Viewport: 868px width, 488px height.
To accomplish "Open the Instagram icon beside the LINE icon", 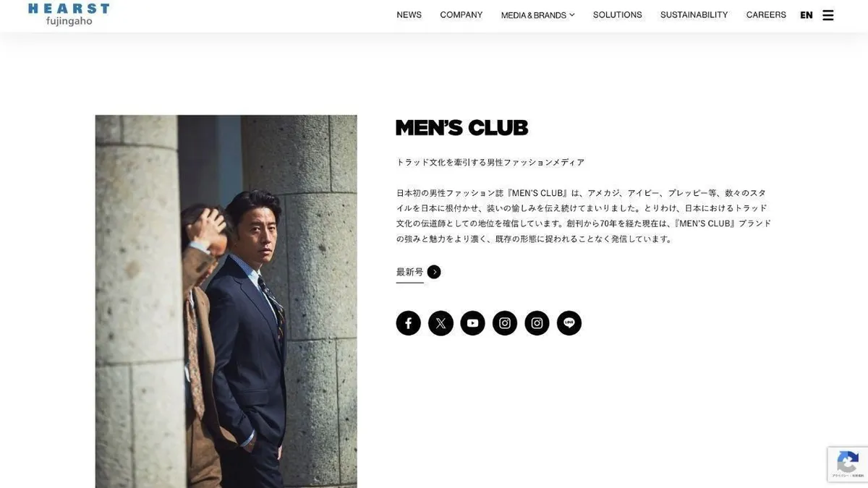I will tap(537, 323).
